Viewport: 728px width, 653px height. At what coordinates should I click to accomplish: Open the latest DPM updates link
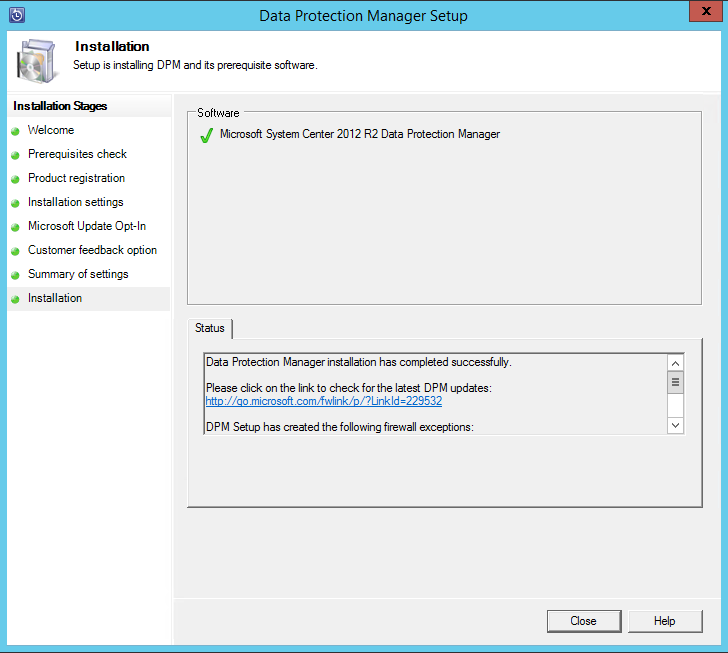pyautogui.click(x=324, y=401)
